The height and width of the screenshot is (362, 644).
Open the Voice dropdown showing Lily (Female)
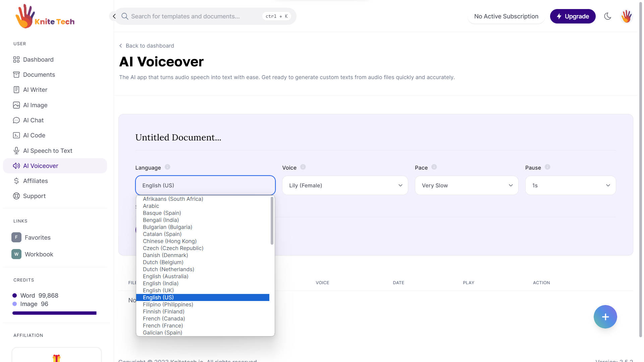[345, 185]
